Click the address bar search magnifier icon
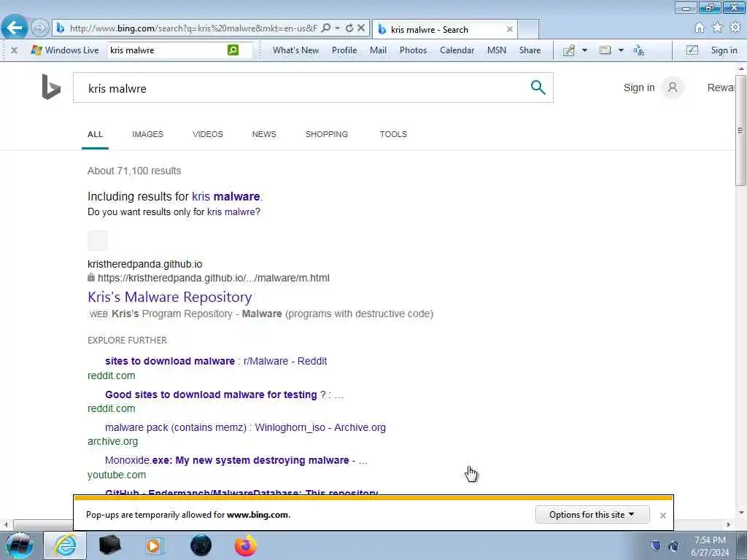Viewport: 747px width, 560px height. pyautogui.click(x=326, y=28)
